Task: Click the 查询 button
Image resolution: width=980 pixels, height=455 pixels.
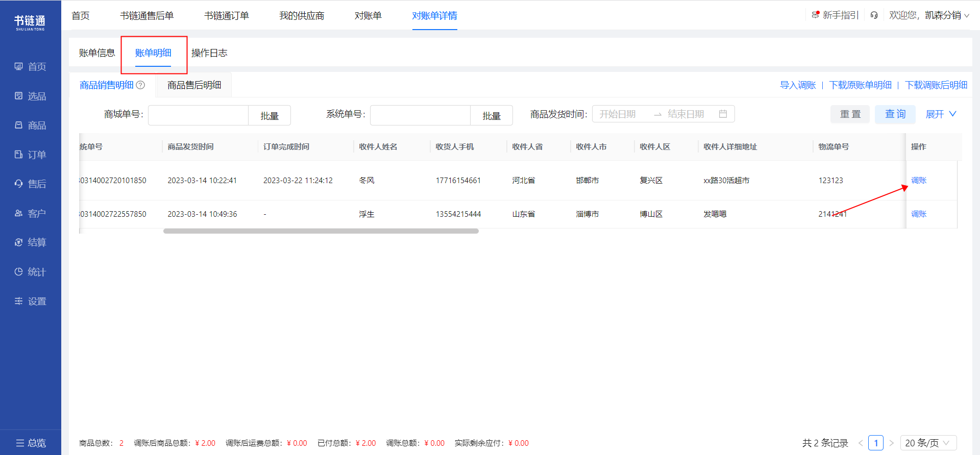Action: (x=895, y=114)
